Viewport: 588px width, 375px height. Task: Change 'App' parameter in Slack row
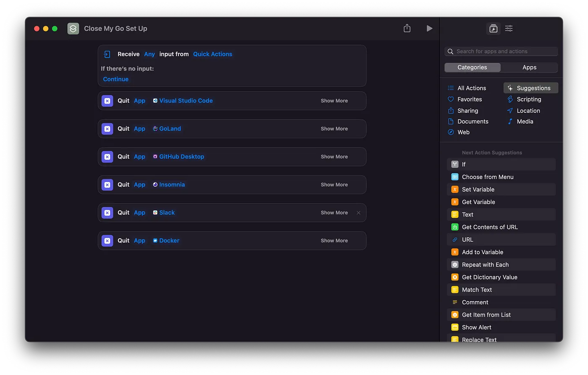coord(139,213)
